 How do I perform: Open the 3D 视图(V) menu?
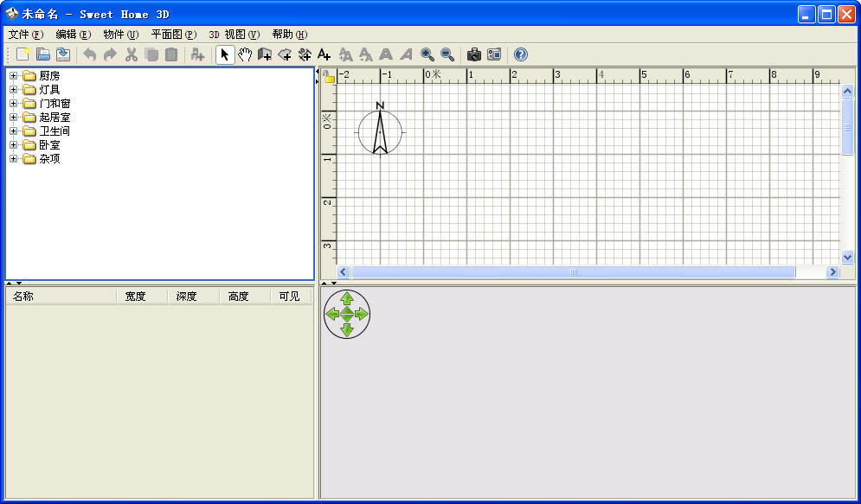tap(234, 35)
